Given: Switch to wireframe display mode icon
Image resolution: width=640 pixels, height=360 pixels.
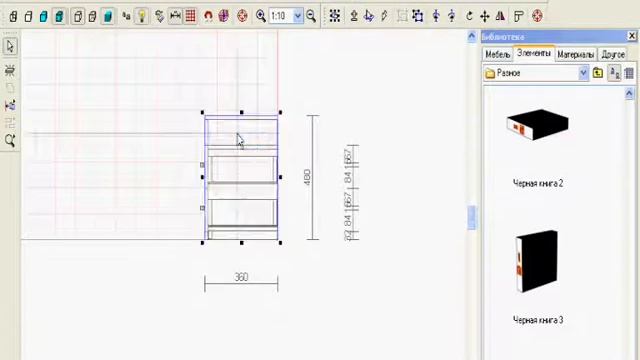Looking at the screenshot, I should pos(13,16).
